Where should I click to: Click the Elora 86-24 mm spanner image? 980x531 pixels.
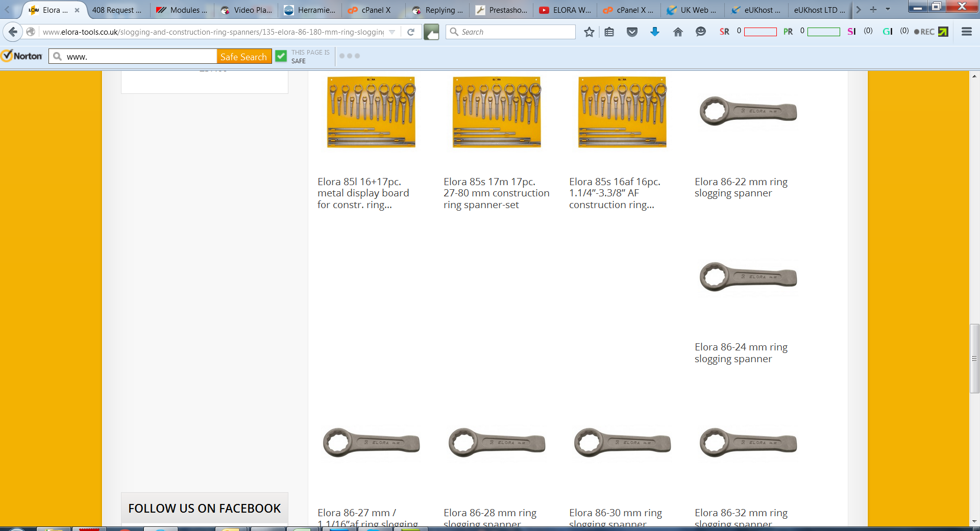pos(748,277)
